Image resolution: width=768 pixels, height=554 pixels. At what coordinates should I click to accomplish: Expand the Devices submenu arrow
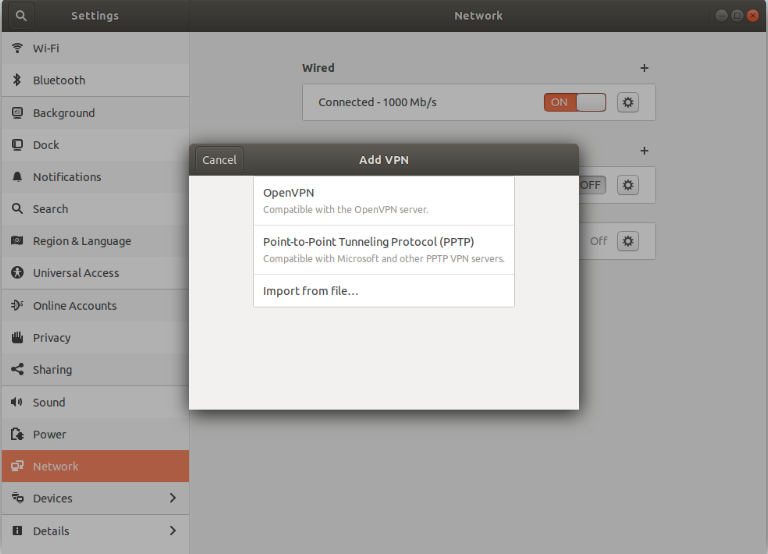[x=172, y=498]
